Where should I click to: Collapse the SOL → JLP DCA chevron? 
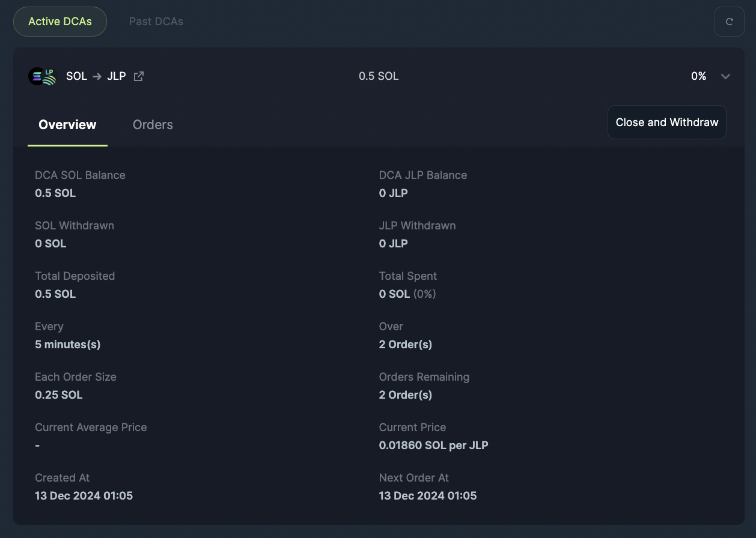pos(725,76)
